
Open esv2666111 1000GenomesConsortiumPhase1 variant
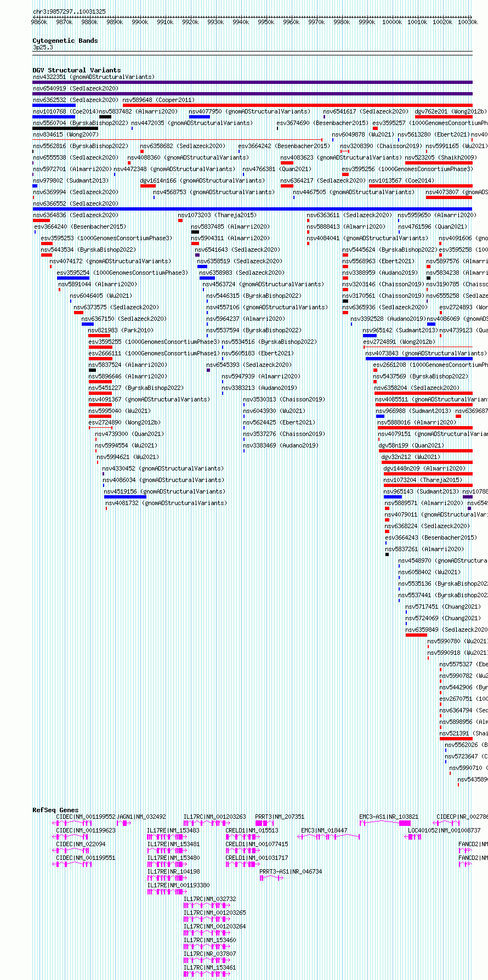click(x=154, y=353)
